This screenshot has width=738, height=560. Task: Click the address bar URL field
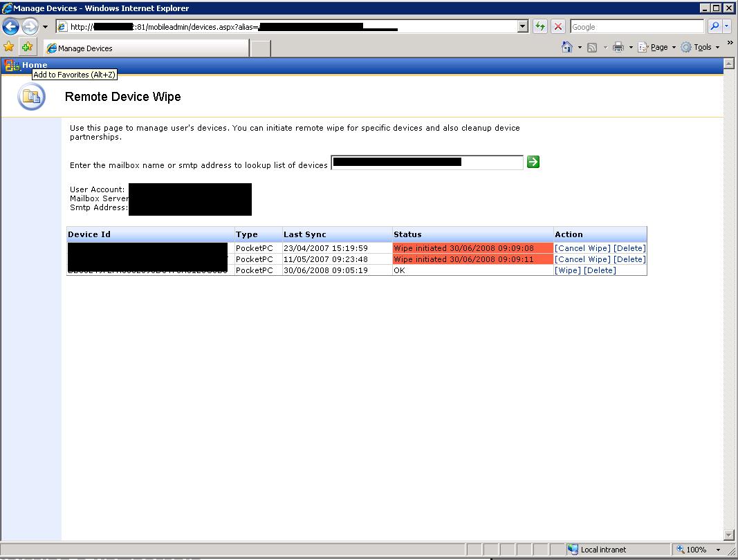tap(286, 27)
